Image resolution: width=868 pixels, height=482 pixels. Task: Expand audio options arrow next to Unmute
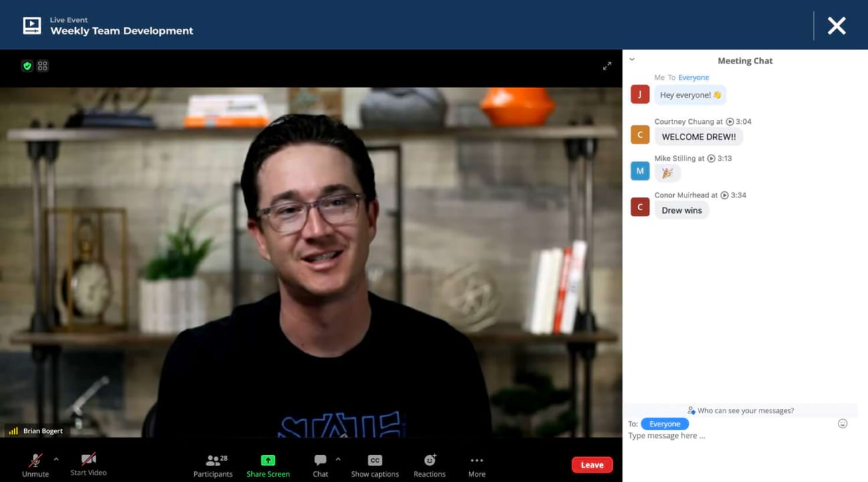pos(56,459)
